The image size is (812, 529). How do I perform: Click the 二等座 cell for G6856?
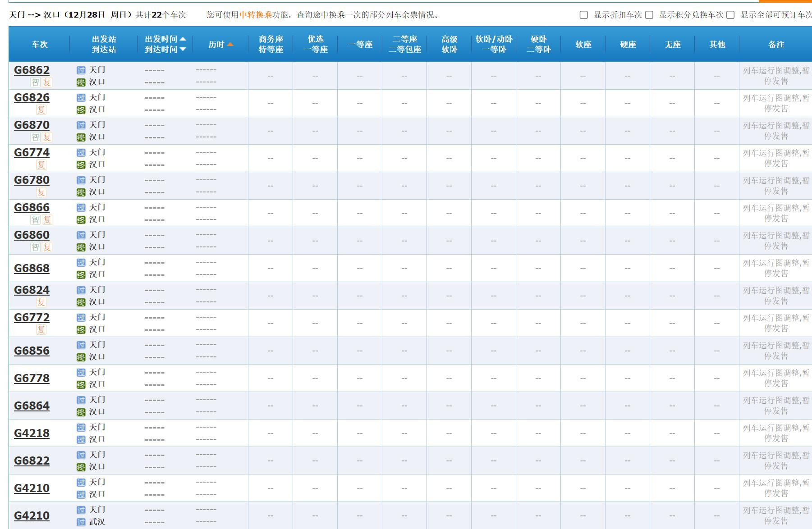coord(404,351)
